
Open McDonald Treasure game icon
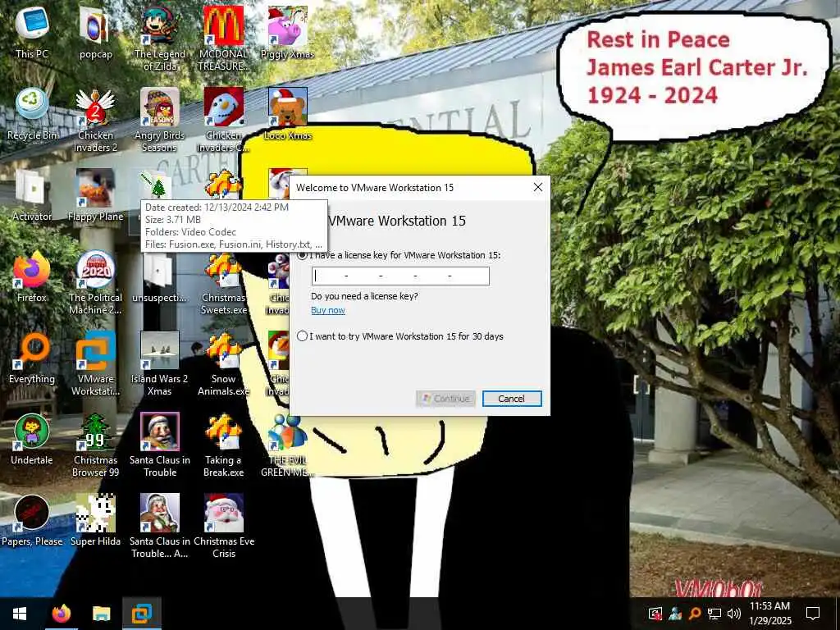click(223, 38)
